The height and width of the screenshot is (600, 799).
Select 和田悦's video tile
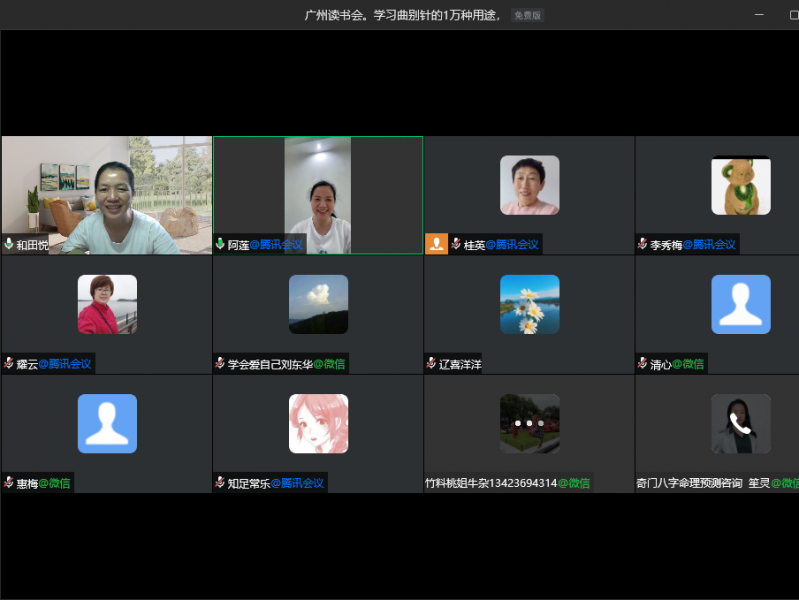click(106, 190)
